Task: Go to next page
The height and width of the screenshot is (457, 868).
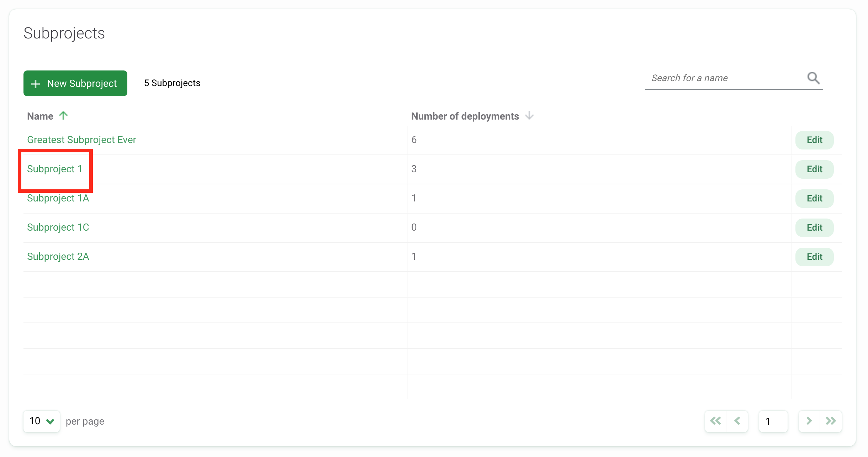Action: click(x=809, y=421)
